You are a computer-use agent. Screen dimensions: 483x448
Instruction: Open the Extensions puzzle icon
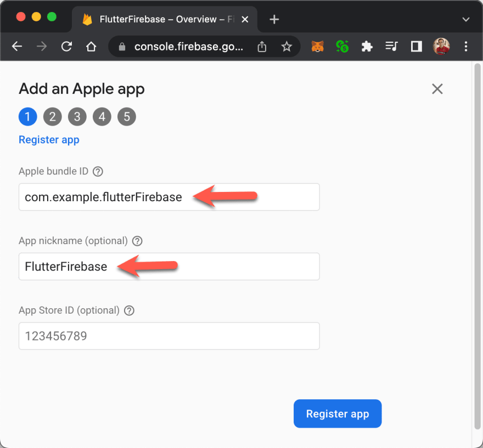(x=367, y=47)
